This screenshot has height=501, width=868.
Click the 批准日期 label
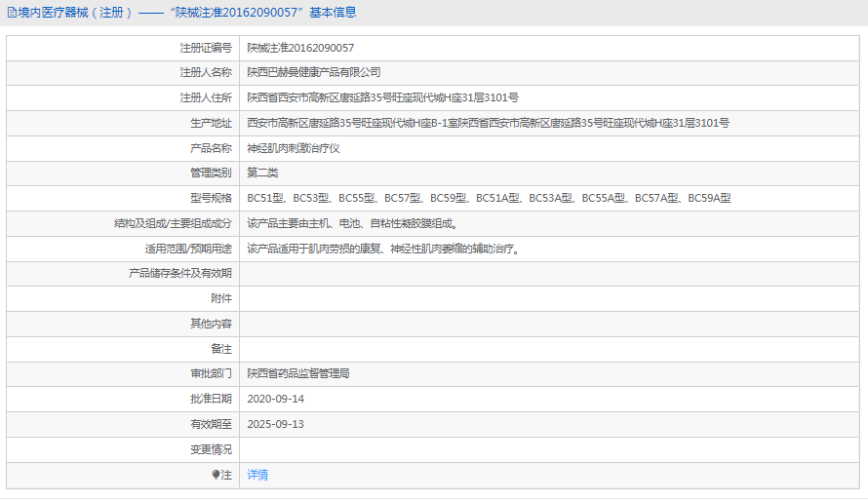211,399
